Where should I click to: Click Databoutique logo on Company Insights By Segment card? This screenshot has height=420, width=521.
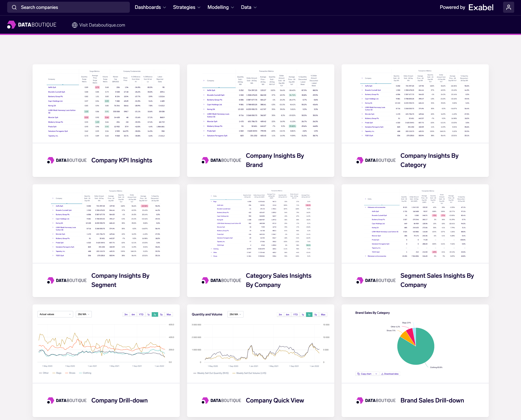tap(67, 280)
